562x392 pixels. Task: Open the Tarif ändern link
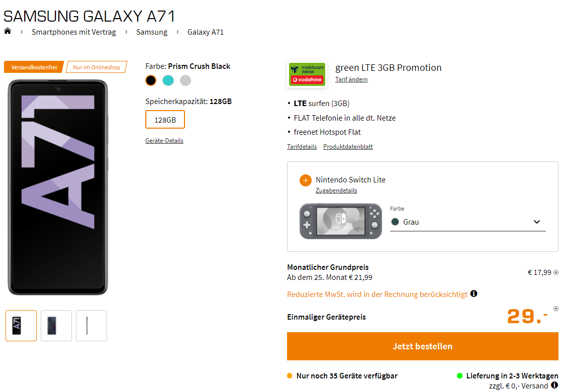[351, 79]
